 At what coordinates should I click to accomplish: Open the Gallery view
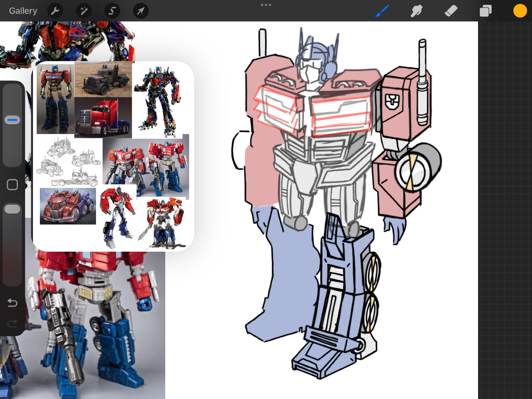23,11
